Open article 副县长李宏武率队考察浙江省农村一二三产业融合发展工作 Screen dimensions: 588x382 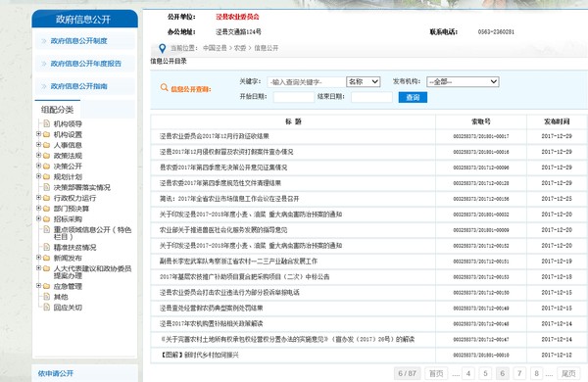pos(238,261)
